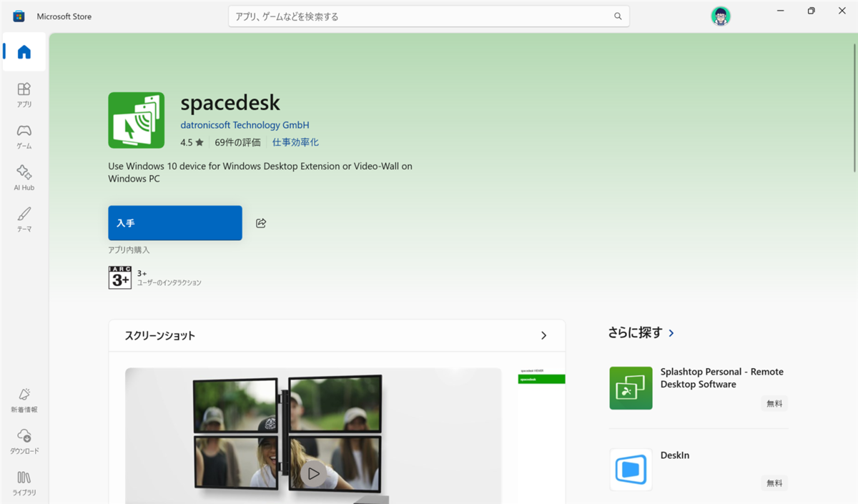Play the screenshot video
The height and width of the screenshot is (504, 858).
(x=312, y=473)
